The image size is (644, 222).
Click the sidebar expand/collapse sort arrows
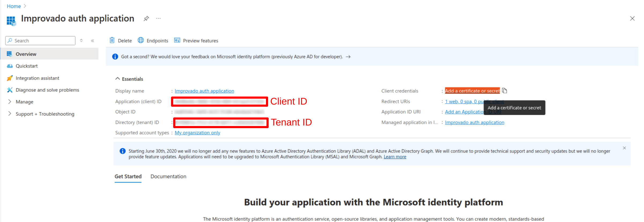pos(81,41)
